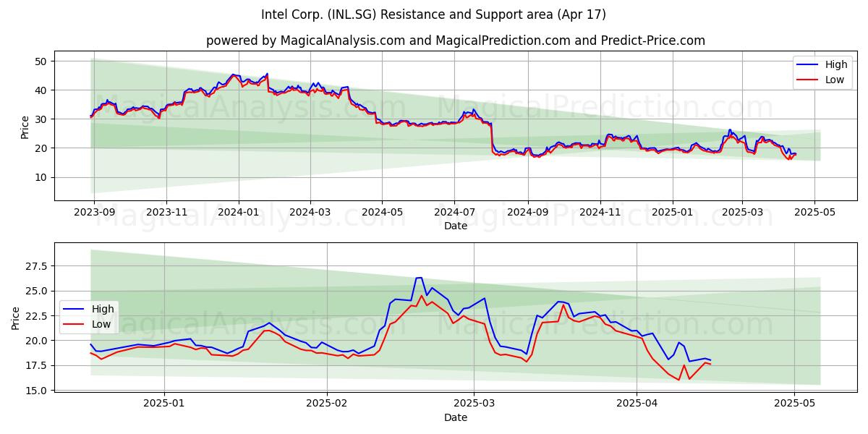
Task: Click the '2024-09' x-axis label in top chart
Action: [527, 214]
